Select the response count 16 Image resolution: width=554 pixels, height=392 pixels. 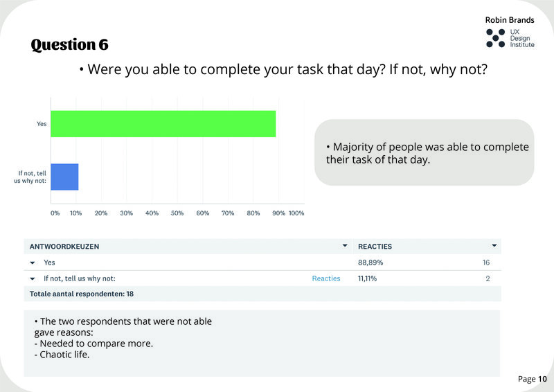[x=487, y=263]
